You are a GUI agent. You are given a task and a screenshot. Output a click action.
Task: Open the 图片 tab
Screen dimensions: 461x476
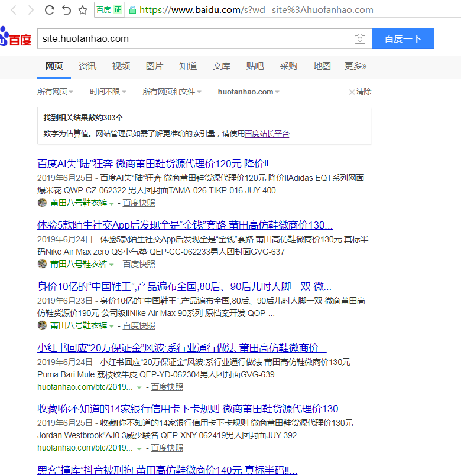pos(154,66)
